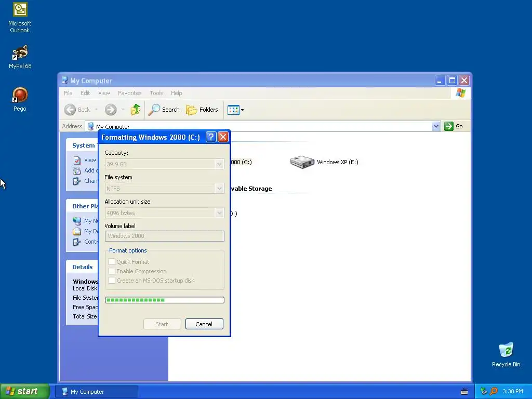
Task: Click the Forward button history dropdown arrow
Action: point(123,109)
